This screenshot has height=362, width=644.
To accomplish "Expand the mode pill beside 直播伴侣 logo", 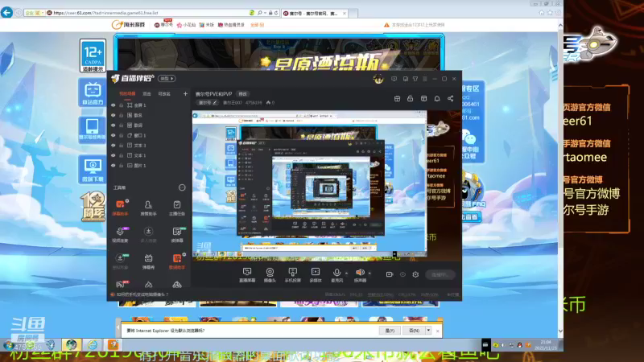I will point(167,78).
